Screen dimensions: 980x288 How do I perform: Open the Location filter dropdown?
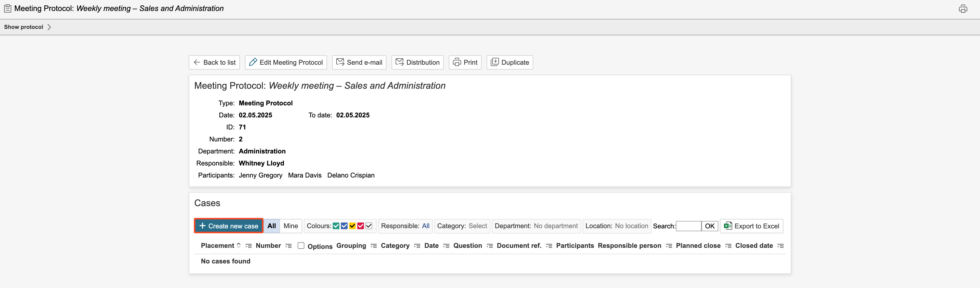(x=631, y=226)
